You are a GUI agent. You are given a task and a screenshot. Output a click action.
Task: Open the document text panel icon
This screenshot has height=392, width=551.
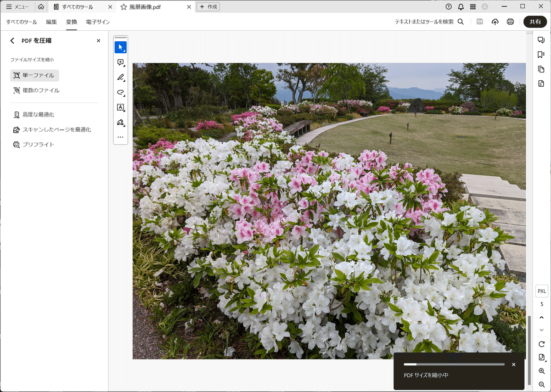click(x=541, y=84)
